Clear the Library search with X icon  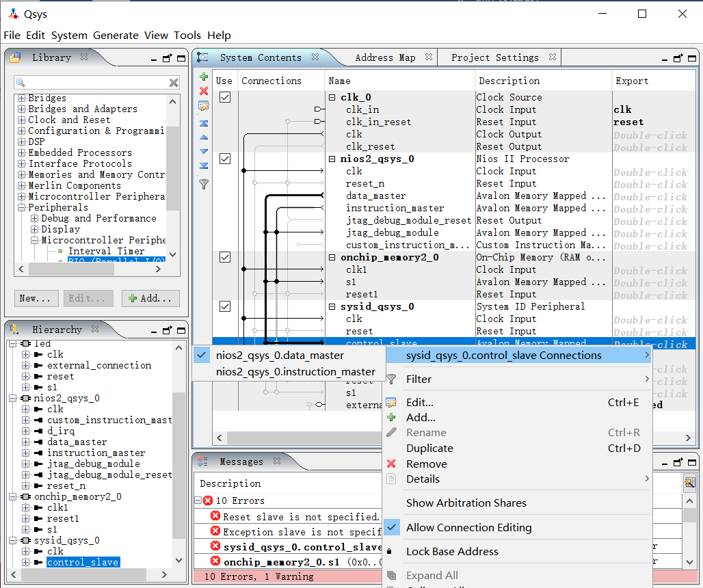point(174,83)
